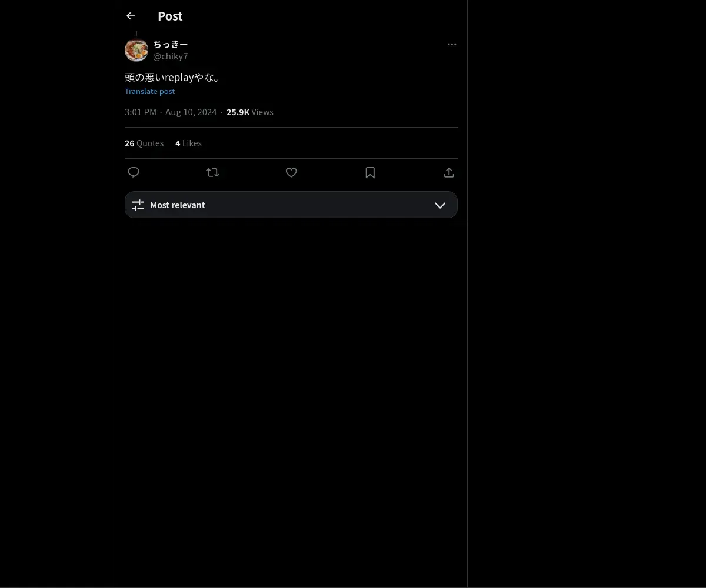Click the Post header title

click(170, 16)
